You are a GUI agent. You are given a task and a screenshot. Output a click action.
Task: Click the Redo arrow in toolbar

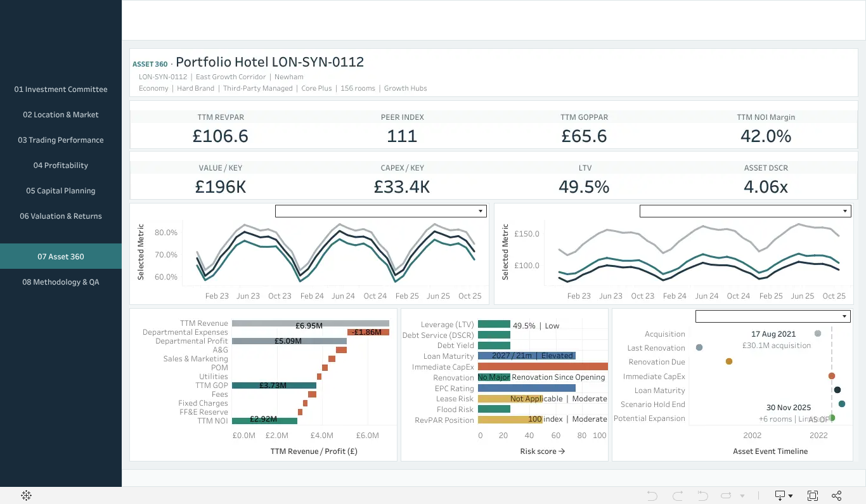(x=678, y=496)
